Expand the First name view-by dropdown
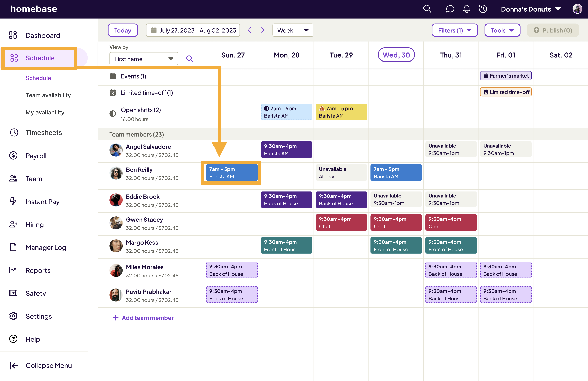588x381 pixels. [x=144, y=59]
